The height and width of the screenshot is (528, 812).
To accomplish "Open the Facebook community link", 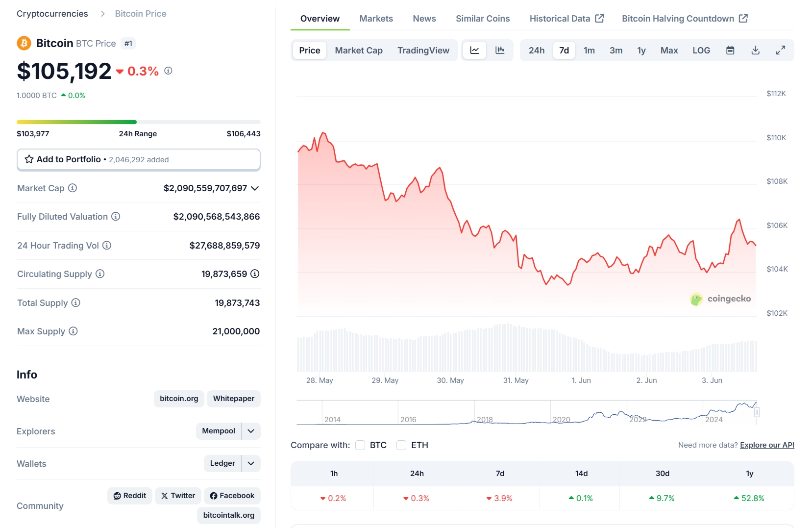I will (232, 496).
